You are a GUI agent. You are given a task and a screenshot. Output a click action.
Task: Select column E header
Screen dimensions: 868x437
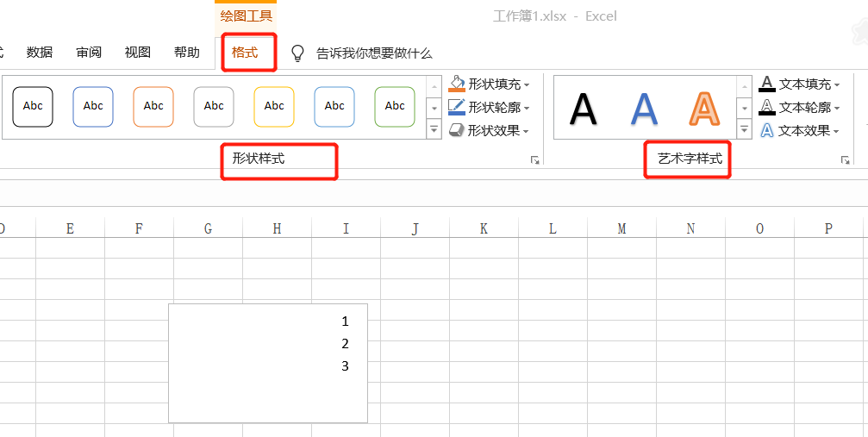point(70,228)
